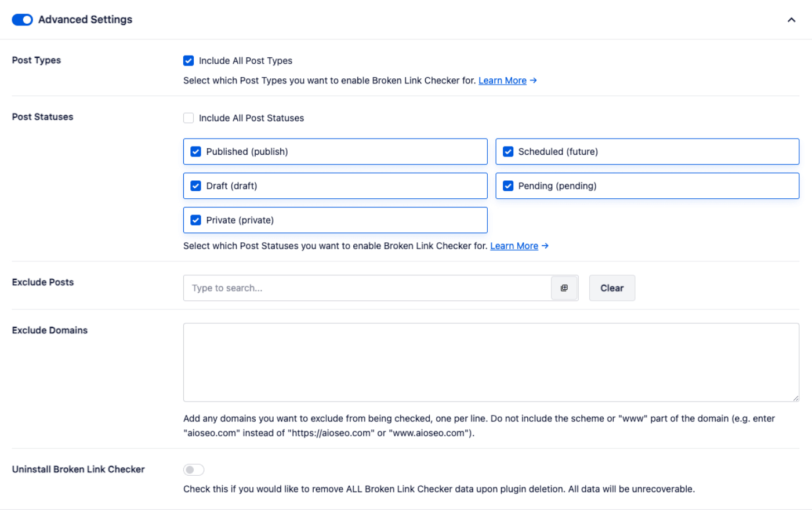This screenshot has width=812, height=510.
Task: Uncheck Published (publish) status
Action: coord(196,152)
